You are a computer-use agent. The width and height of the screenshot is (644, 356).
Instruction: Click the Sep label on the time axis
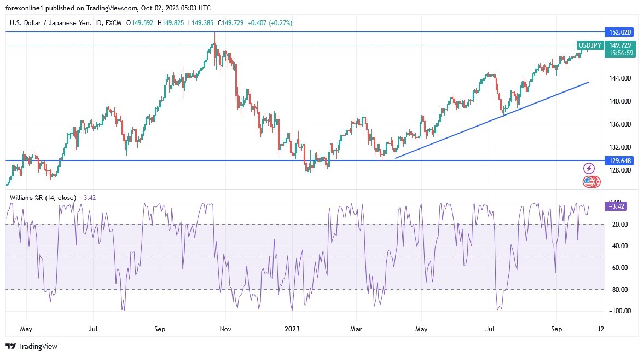[x=159, y=329]
